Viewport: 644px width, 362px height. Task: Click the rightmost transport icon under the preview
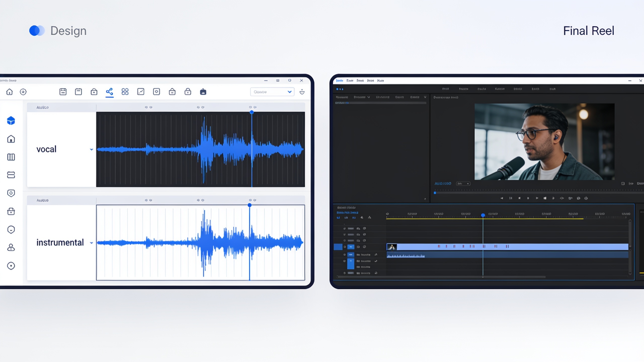[586, 198]
